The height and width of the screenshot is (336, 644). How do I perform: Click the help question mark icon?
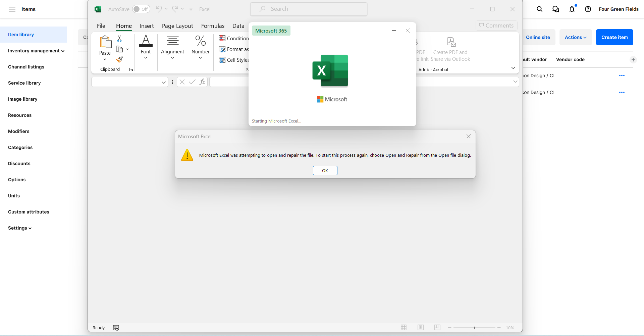(x=588, y=9)
